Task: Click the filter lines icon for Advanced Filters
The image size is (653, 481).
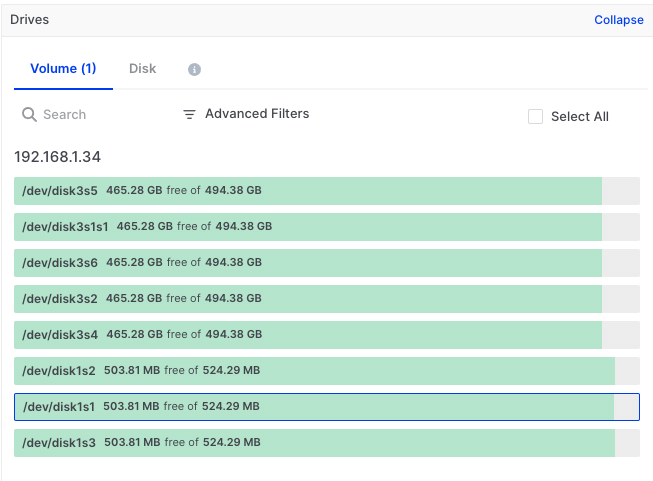Action: point(189,115)
